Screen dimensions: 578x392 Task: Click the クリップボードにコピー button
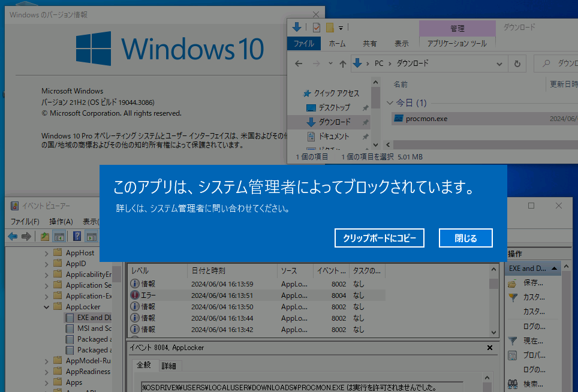(x=379, y=237)
